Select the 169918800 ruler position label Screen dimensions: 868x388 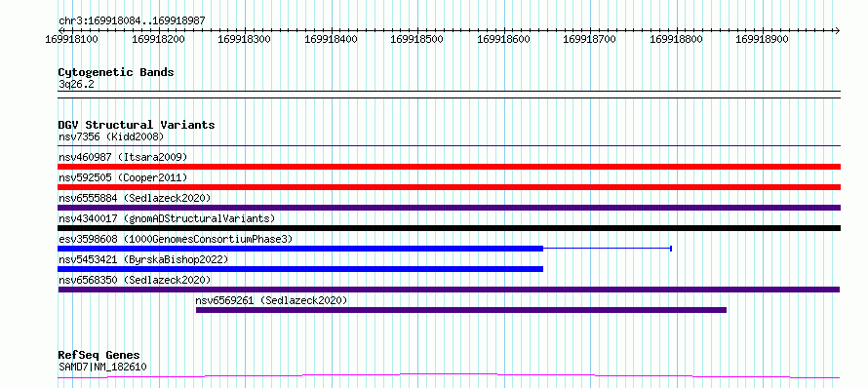pyautogui.click(x=676, y=39)
